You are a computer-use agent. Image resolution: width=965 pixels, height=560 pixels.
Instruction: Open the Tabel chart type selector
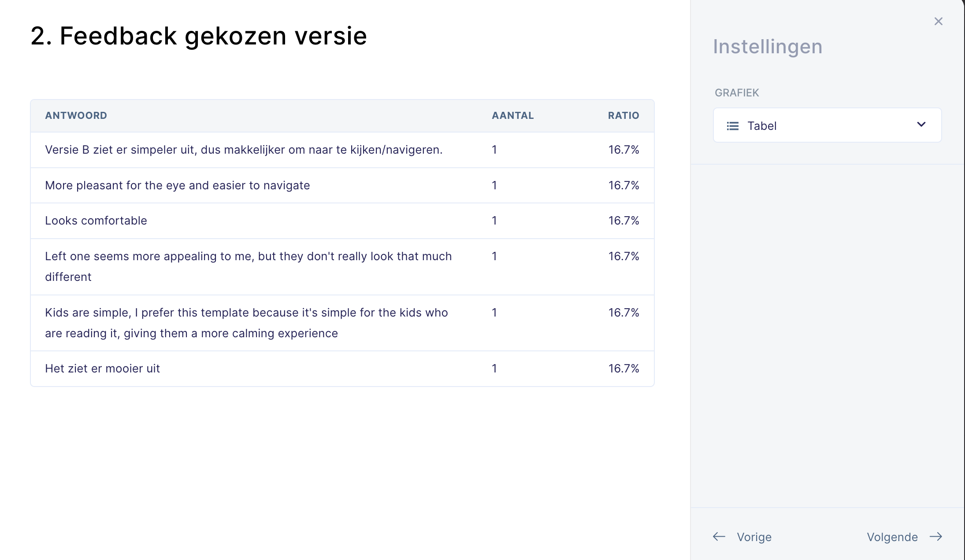click(x=827, y=125)
